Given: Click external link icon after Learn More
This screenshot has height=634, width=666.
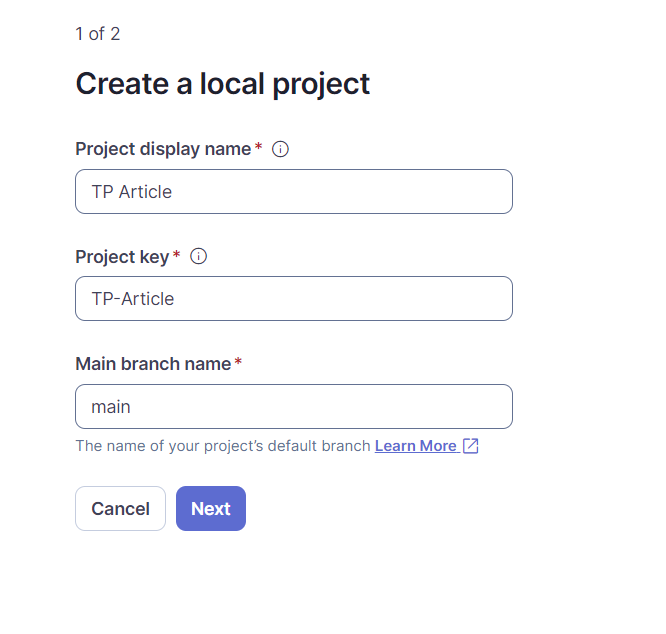Looking at the screenshot, I should pos(470,446).
